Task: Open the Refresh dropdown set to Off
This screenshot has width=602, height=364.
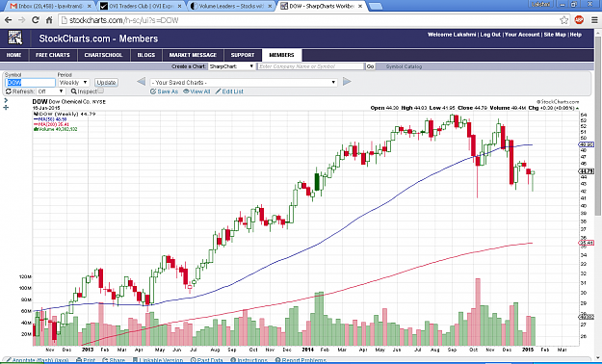Action: click(50, 91)
